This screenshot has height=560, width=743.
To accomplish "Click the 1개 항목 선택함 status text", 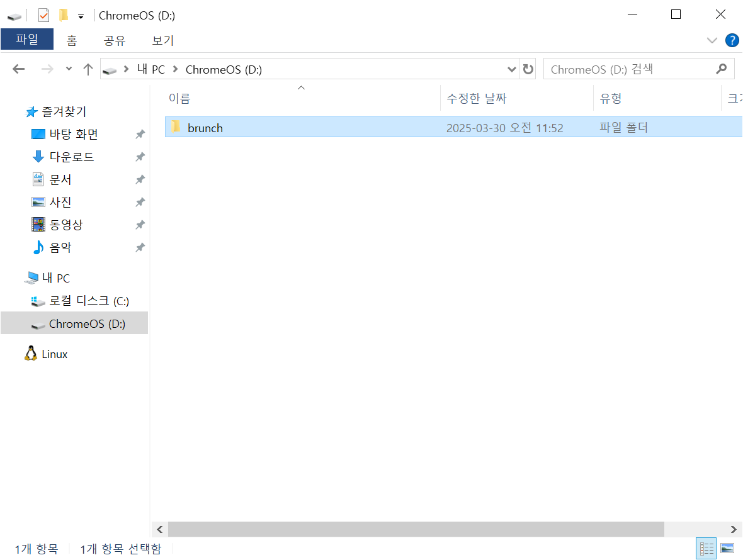I will (x=120, y=549).
